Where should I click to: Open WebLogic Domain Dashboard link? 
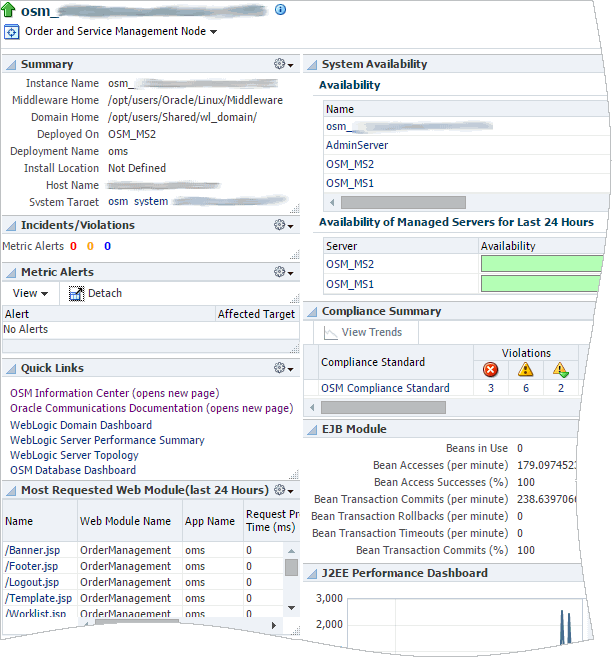81,425
